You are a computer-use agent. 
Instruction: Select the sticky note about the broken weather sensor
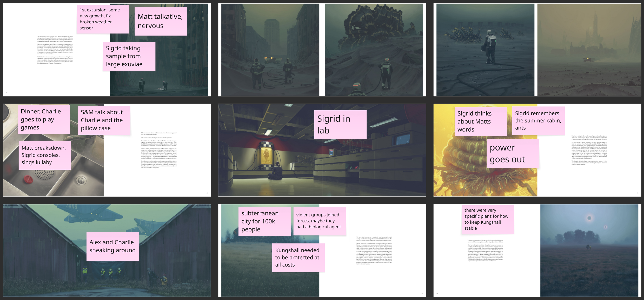pos(103,19)
